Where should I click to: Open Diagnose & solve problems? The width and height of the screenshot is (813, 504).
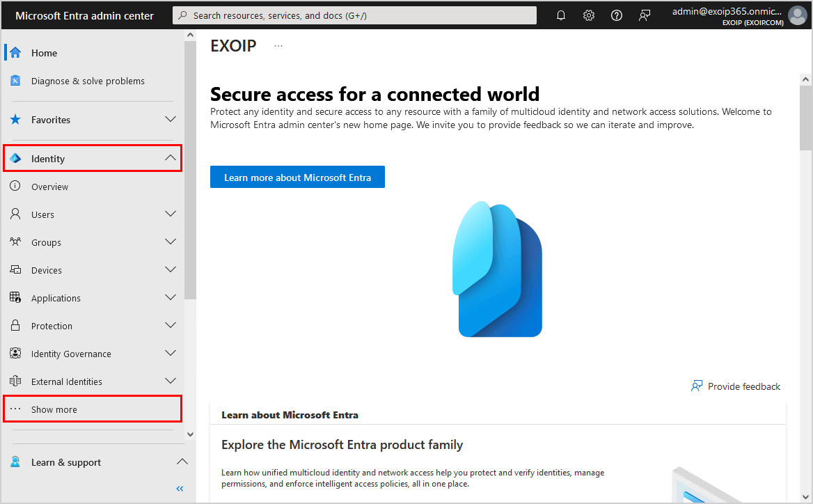(88, 81)
